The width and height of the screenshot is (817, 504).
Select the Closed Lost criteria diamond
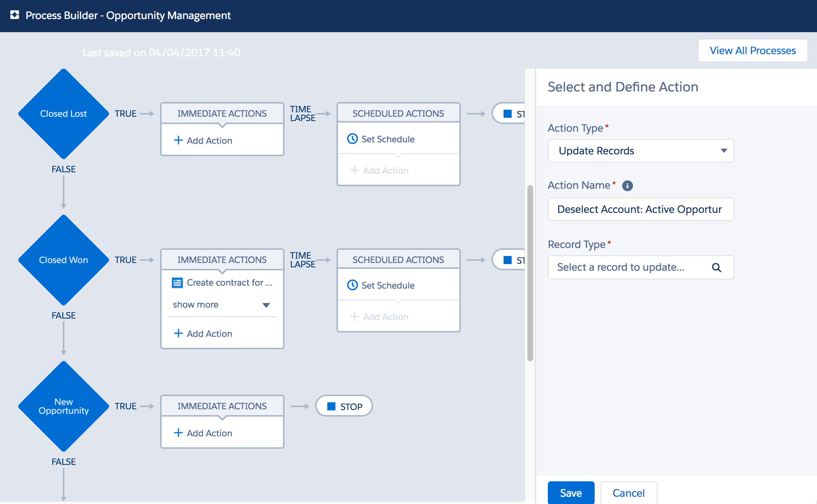click(x=63, y=114)
